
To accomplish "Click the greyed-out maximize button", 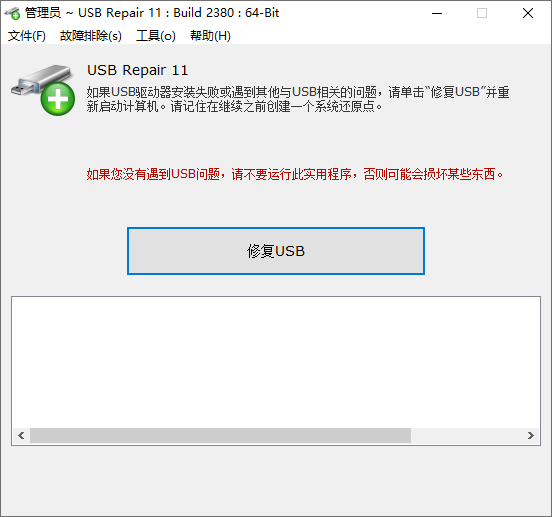I will (482, 13).
